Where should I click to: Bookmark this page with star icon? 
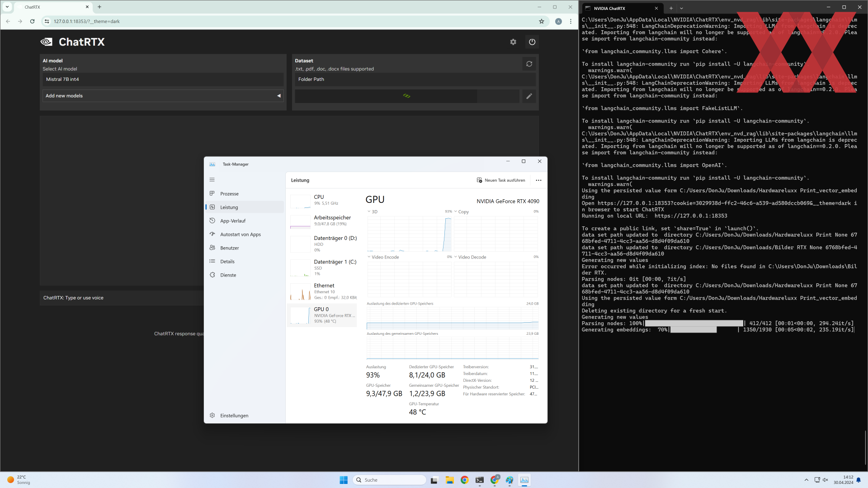coord(541,21)
